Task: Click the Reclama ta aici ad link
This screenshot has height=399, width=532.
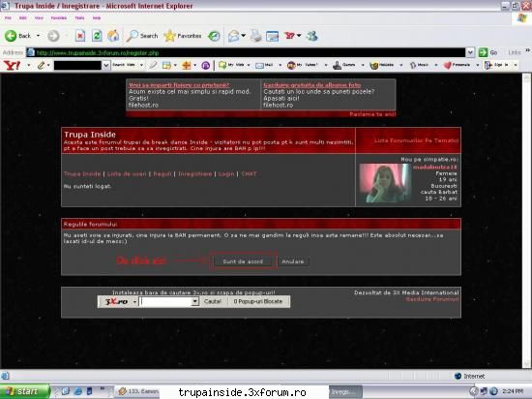Action: pos(372,114)
